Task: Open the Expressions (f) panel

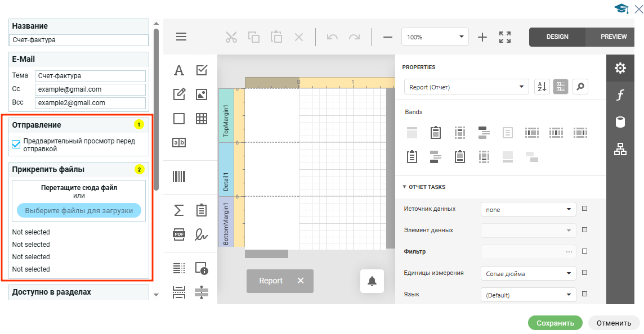Action: click(x=620, y=95)
